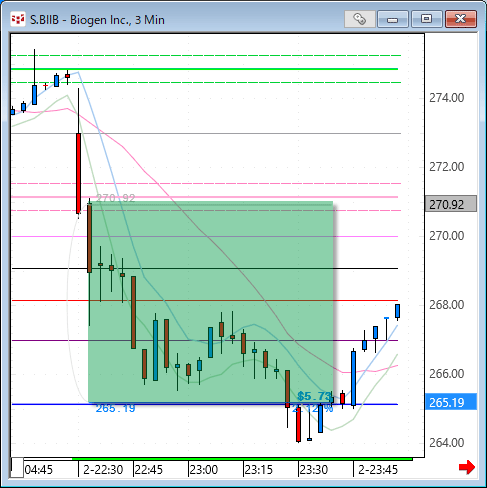Image resolution: width=487 pixels, height=488 pixels.
Task: Click the long red candle near 22:30
Action: point(78,173)
